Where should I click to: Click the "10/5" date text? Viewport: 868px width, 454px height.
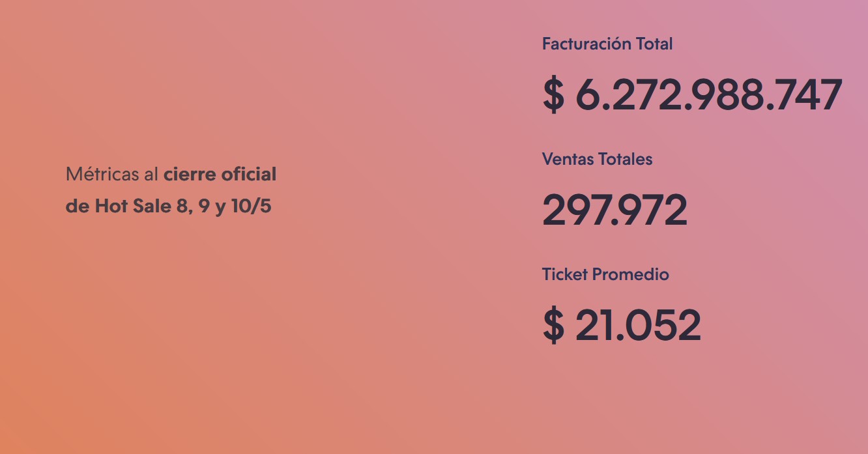click(251, 206)
